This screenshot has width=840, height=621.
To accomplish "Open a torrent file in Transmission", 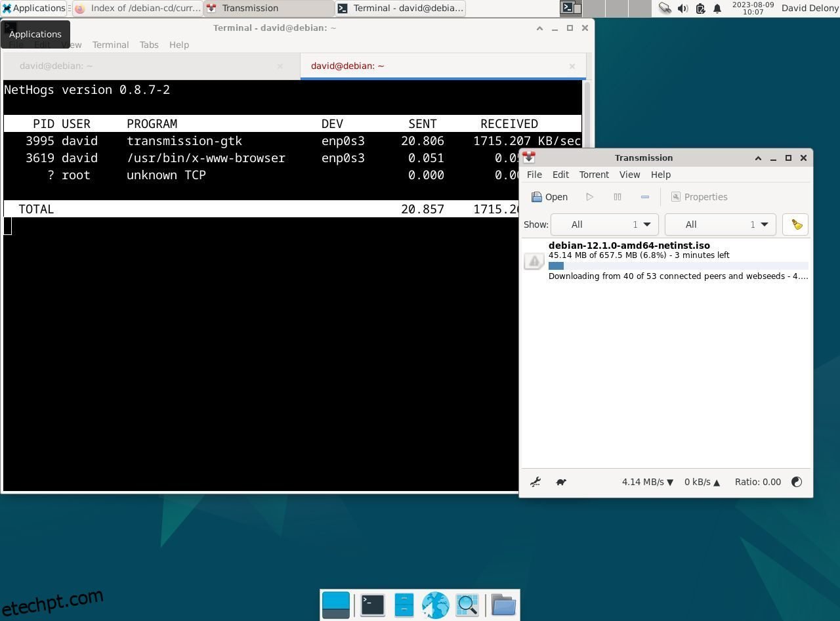I will 549,196.
